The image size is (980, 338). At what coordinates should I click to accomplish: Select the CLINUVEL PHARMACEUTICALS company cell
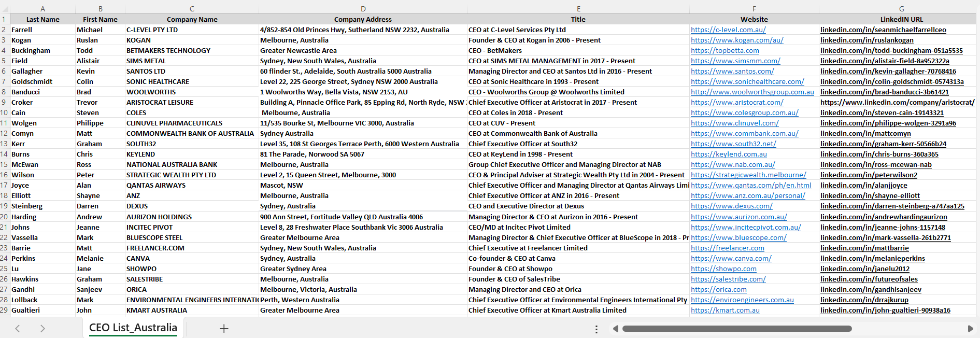pos(192,123)
